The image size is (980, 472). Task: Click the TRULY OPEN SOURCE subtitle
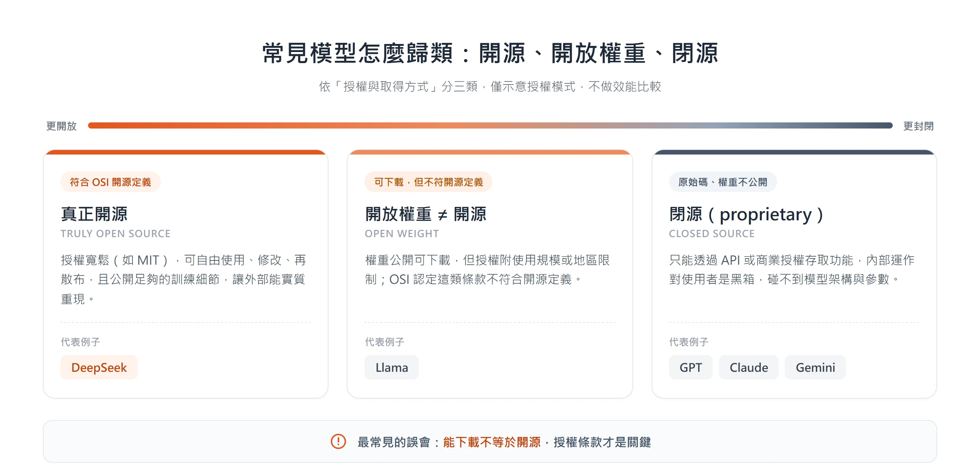(x=116, y=233)
